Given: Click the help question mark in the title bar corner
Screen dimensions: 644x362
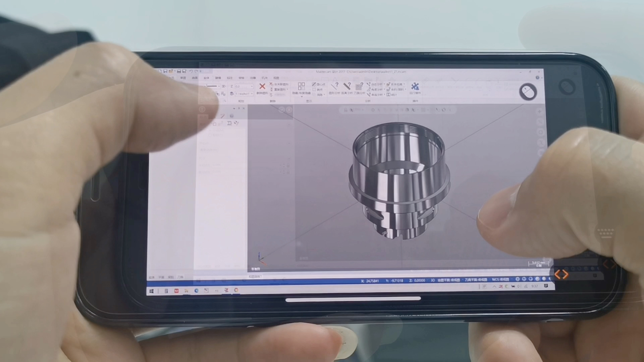Looking at the screenshot, I should [x=537, y=77].
